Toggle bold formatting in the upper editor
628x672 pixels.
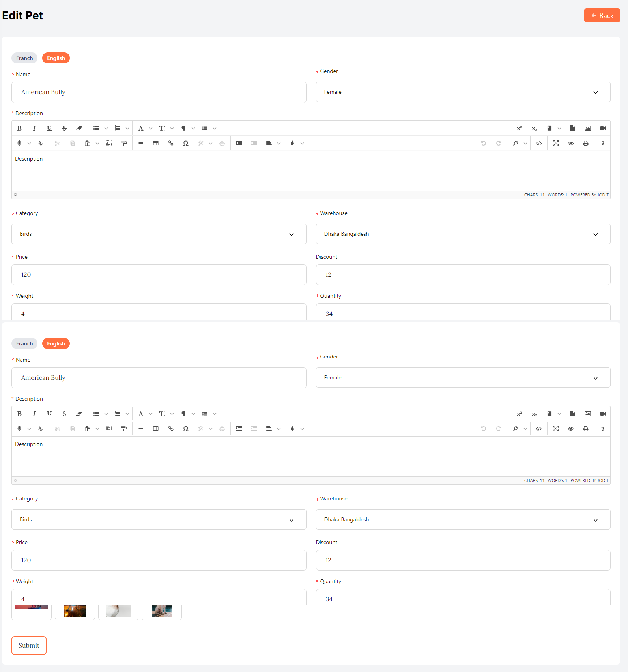pyautogui.click(x=19, y=128)
